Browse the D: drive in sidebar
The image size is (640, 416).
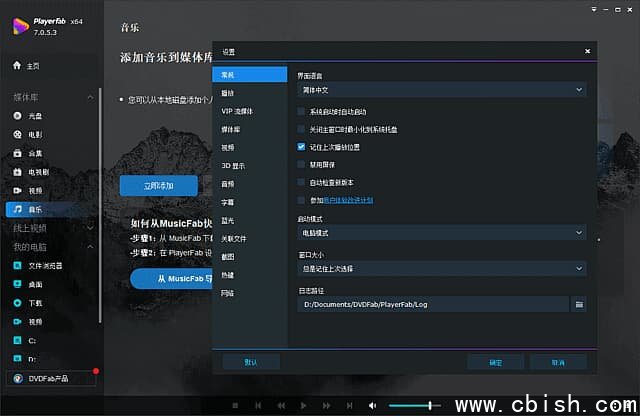tap(24, 359)
